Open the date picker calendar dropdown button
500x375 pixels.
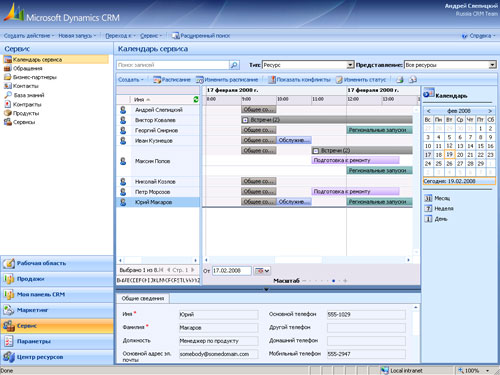(x=262, y=271)
